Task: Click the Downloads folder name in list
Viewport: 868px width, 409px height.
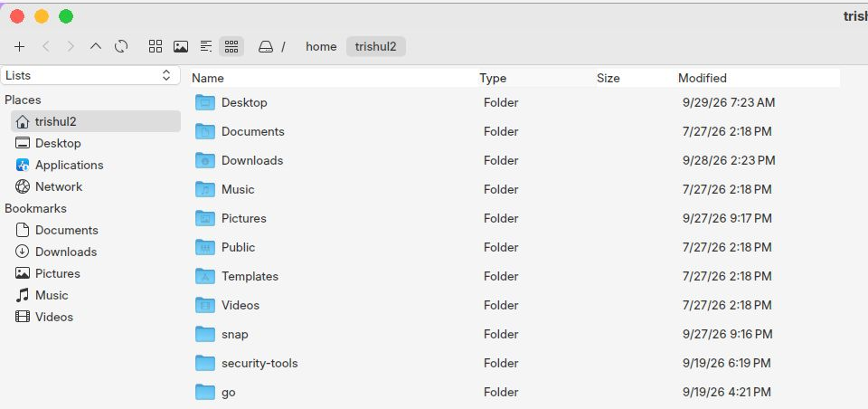Action: coord(252,160)
